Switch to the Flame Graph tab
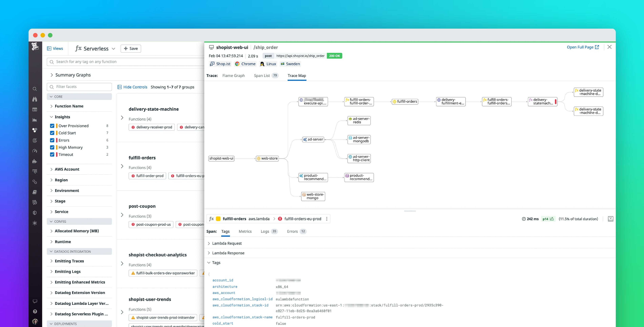The height and width of the screenshot is (327, 644). (x=233, y=76)
